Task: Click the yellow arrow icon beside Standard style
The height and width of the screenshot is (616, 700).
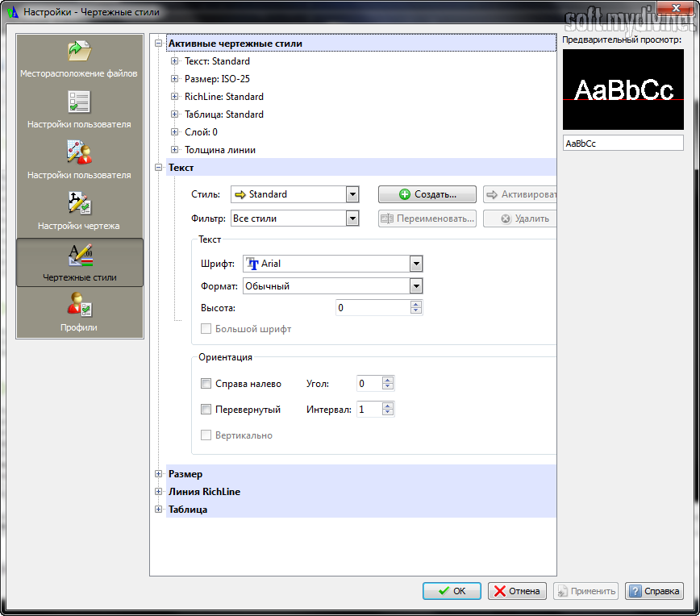Action: coord(240,194)
